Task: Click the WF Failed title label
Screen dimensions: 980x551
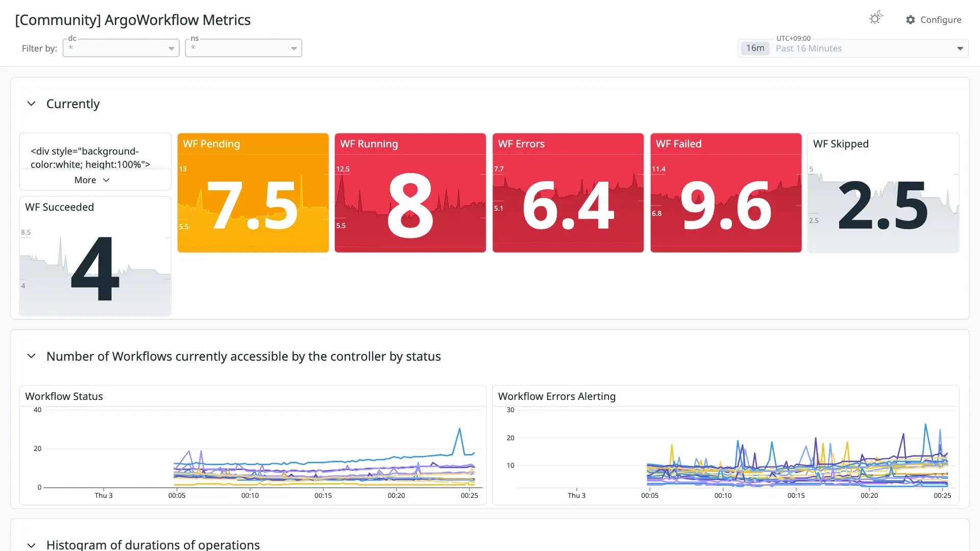Action: [679, 144]
